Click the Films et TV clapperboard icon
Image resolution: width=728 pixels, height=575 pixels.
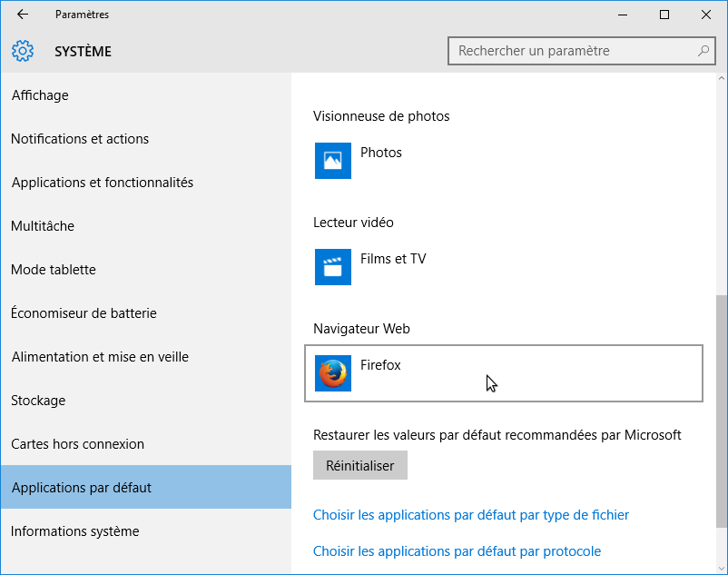332,267
